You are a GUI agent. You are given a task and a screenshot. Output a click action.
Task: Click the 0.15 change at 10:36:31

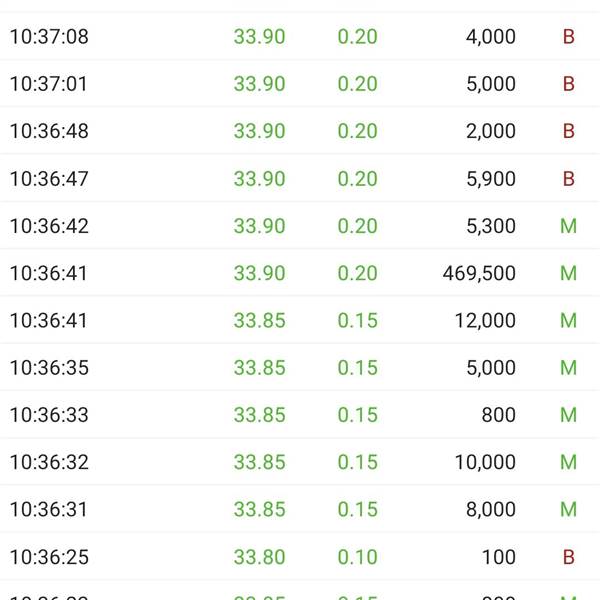tap(357, 509)
